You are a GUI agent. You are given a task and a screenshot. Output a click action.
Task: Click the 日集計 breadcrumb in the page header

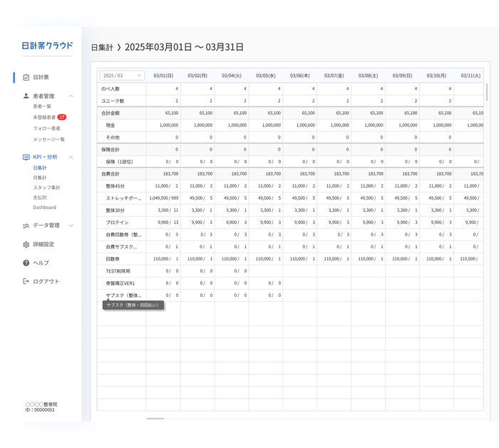click(x=102, y=48)
